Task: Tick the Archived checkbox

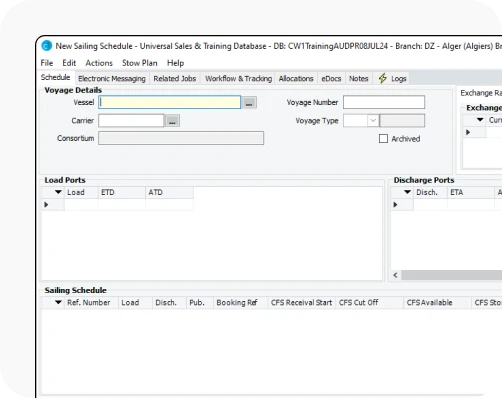Action: (x=383, y=139)
